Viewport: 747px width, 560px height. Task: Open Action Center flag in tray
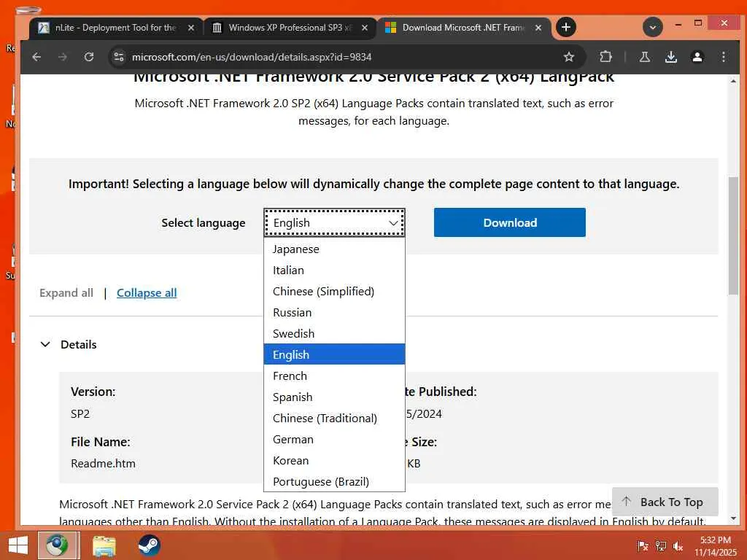tap(643, 546)
